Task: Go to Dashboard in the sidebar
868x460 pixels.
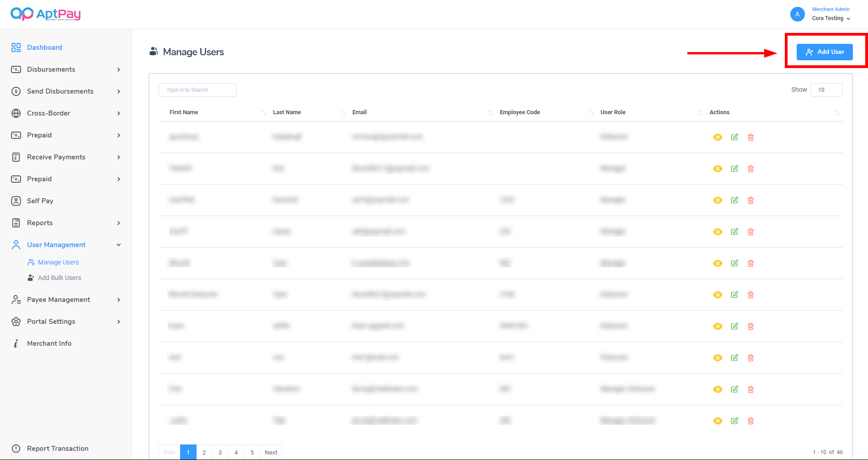Action: point(44,48)
